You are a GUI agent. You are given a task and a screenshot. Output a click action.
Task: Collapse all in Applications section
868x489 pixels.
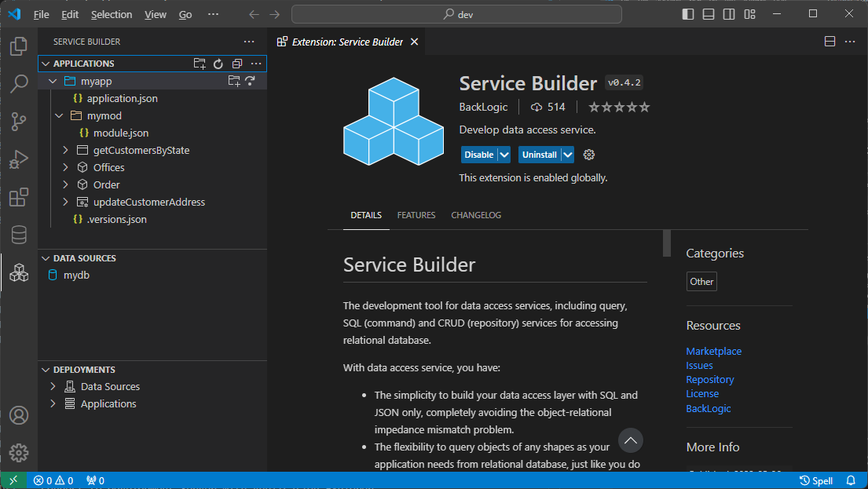click(x=237, y=64)
